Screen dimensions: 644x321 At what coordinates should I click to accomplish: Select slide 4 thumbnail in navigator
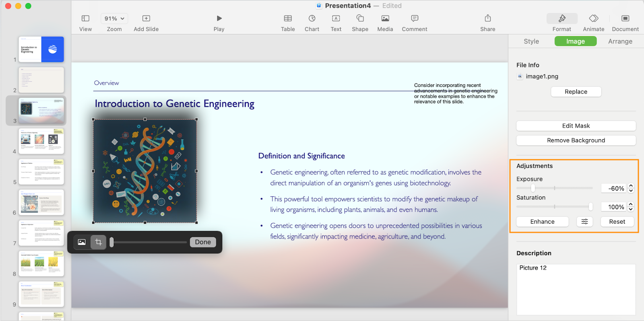point(41,141)
